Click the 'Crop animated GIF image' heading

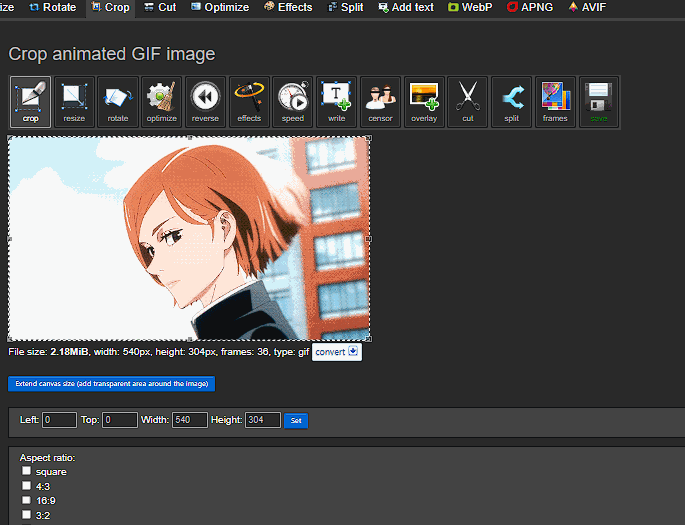pos(112,54)
